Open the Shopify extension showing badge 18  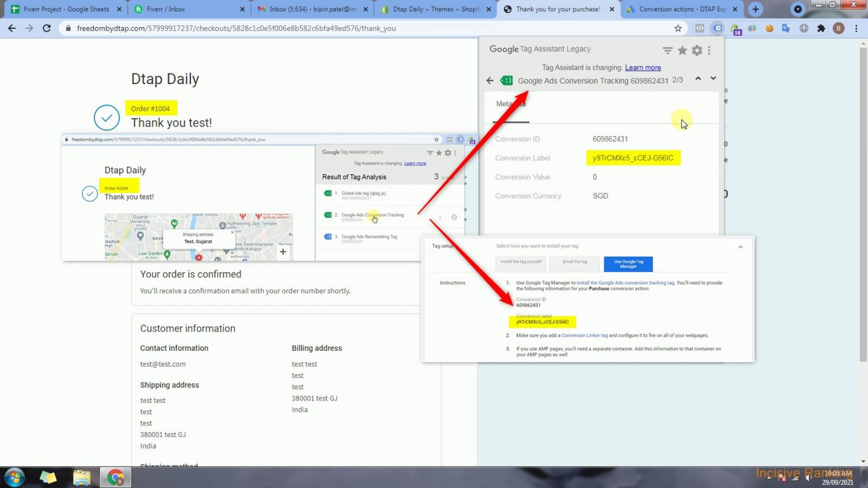[735, 28]
